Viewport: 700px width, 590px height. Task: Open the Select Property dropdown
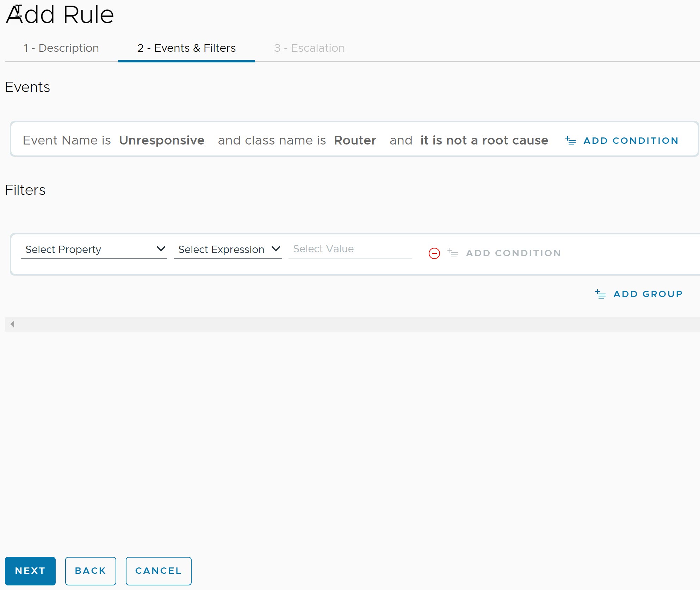click(94, 249)
